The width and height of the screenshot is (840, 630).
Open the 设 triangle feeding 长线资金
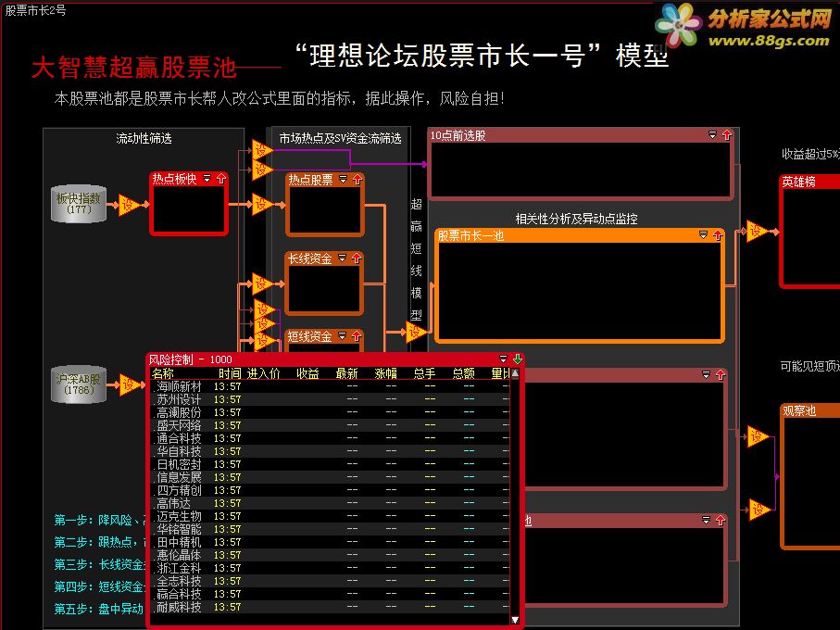[x=262, y=283]
